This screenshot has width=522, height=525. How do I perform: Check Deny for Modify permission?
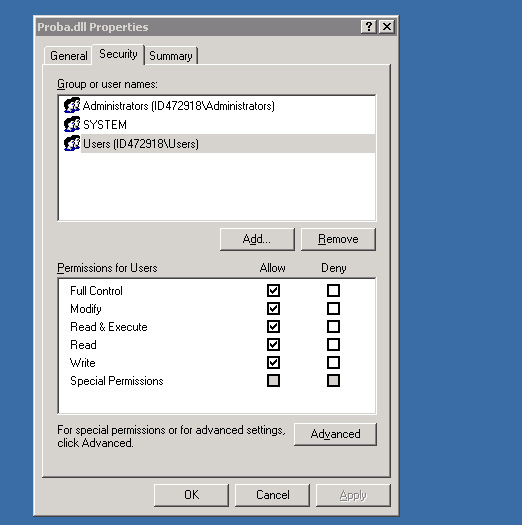tap(333, 308)
